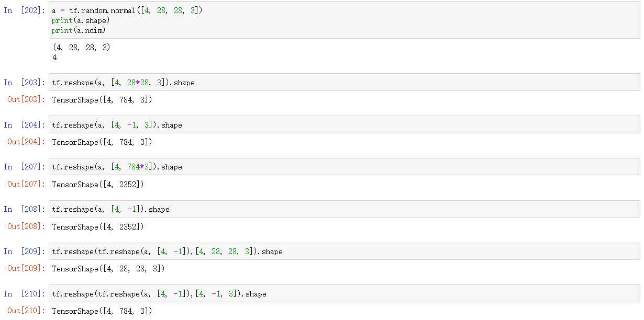The image size is (644, 320).
Task: Select the In [209] prompt label
Action: [25, 252]
